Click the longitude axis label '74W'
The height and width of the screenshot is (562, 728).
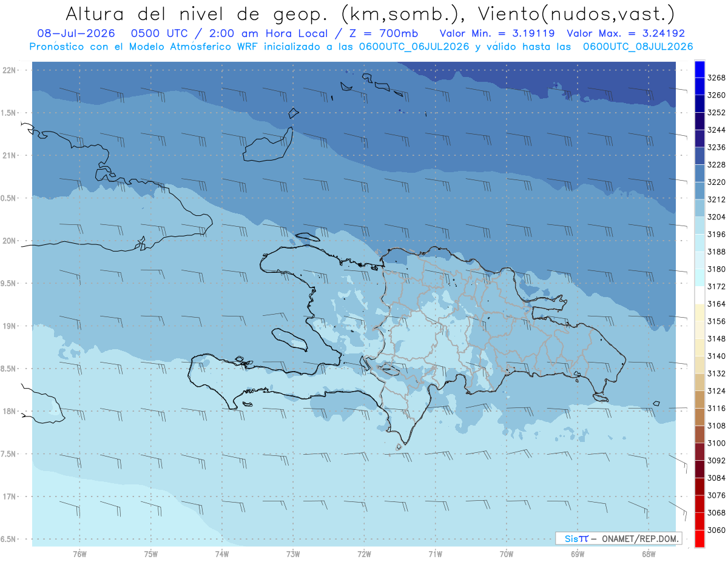(222, 554)
